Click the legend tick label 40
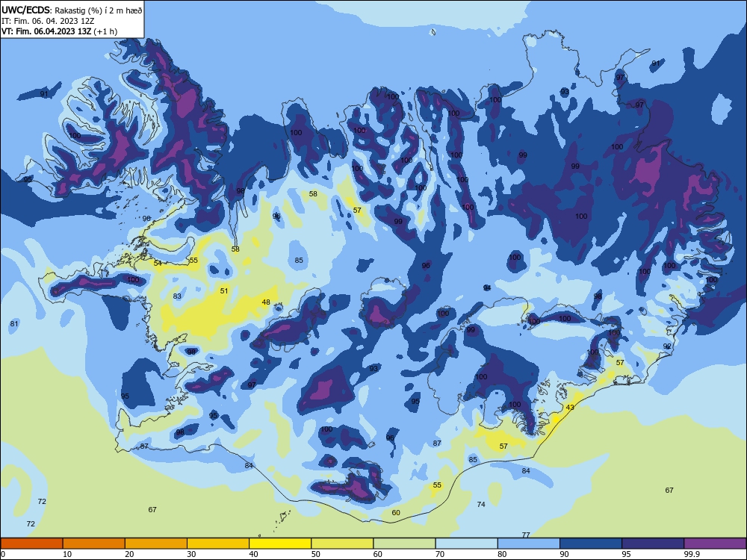Viewport: 747px width, 560px height. pos(253,554)
